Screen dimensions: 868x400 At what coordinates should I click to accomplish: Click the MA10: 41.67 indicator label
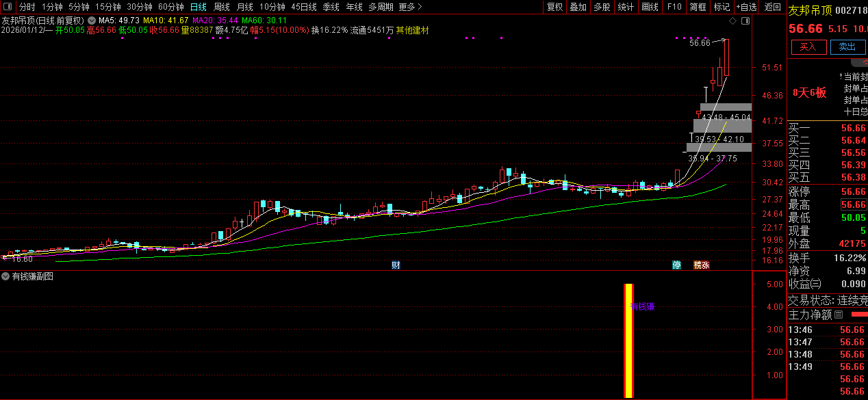coord(165,21)
